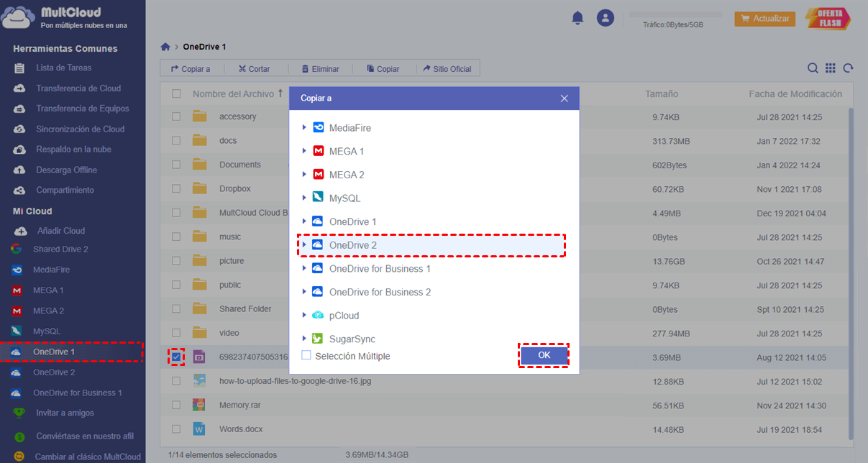Confirm with OK button

(544, 355)
